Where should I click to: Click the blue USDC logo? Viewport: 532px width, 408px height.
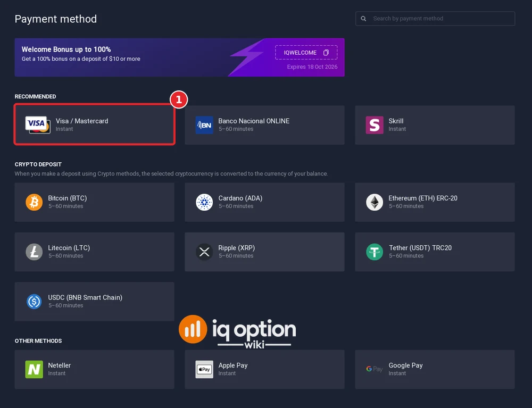(x=34, y=302)
